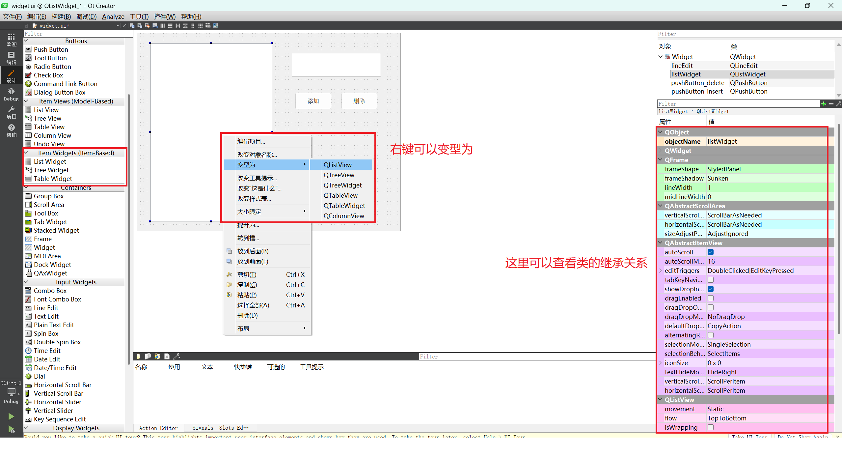Click the Edit Tab Order toolbar icon
The width and height of the screenshot is (868, 456).
[155, 26]
